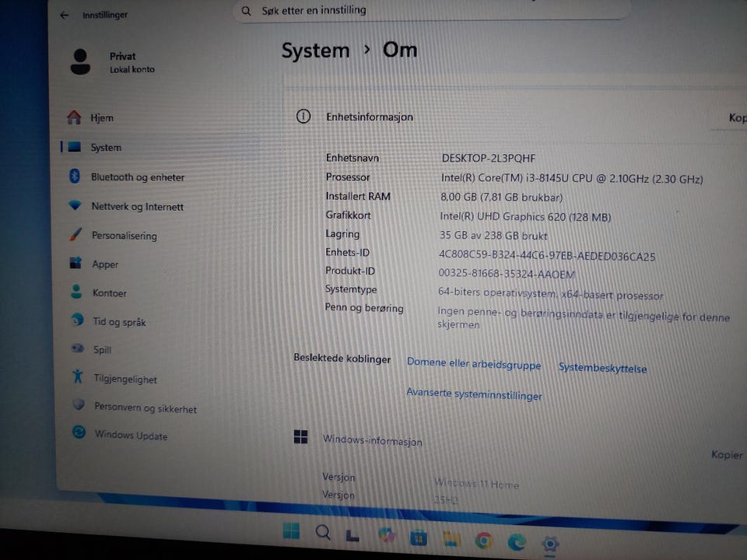Viewport: 747px width, 560px height.
Task: Click the 35 GB av 238 GB brukt value
Action: tap(493, 236)
